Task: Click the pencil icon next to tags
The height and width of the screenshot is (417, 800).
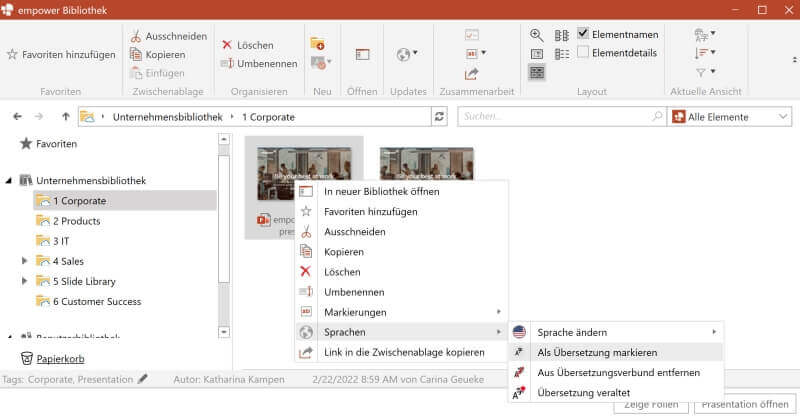Action: 143,379
